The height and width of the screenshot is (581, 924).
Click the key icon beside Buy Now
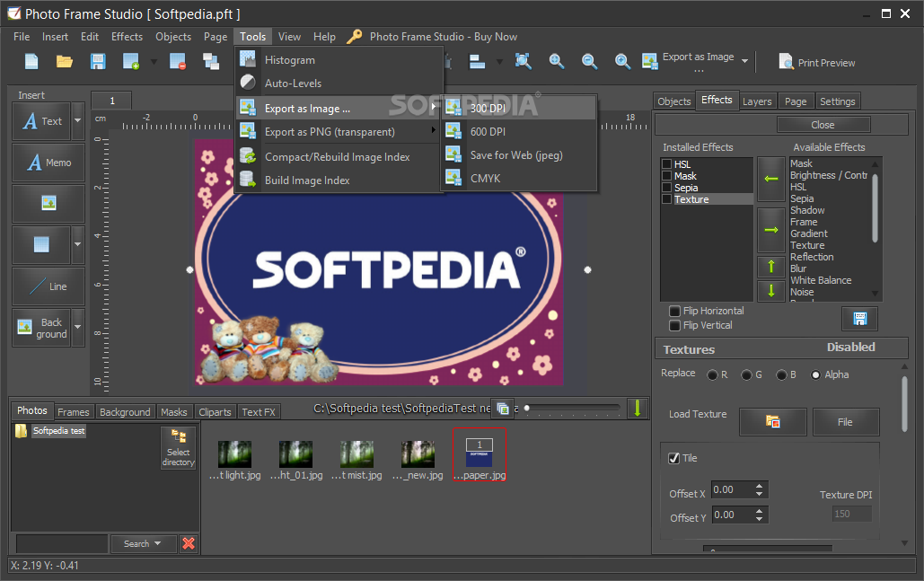[354, 37]
